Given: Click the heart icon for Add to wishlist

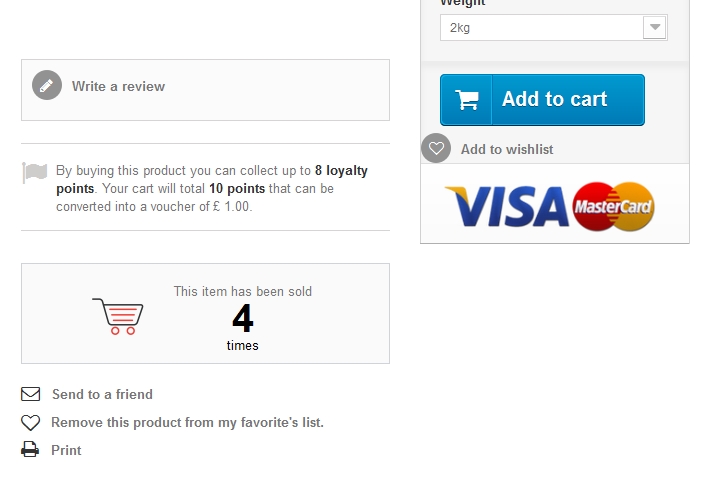Looking at the screenshot, I should [x=436, y=148].
